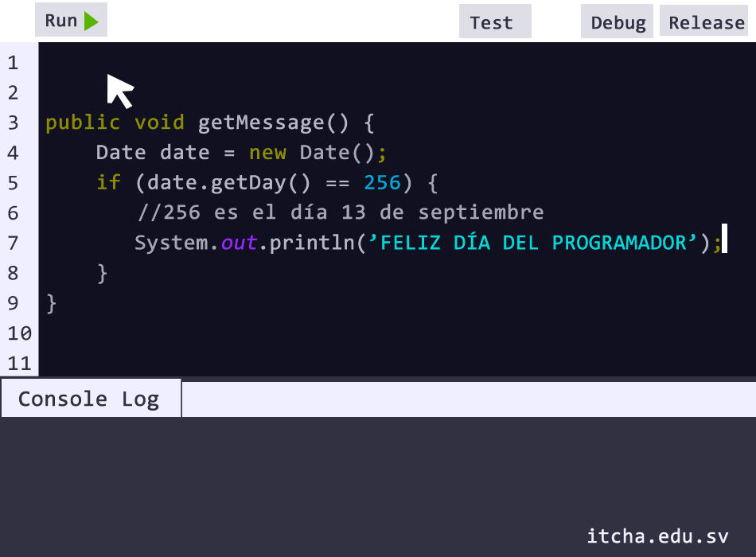Select line number 7 in the gutter

tap(13, 243)
